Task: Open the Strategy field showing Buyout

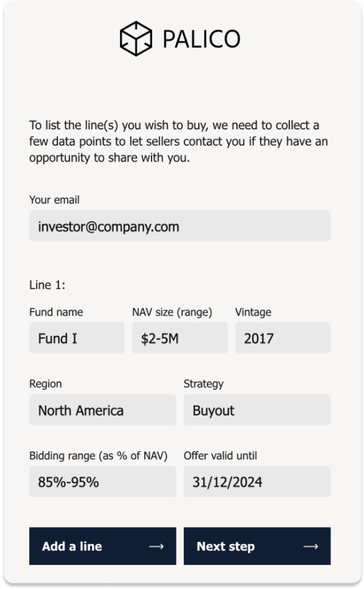Action: pos(257,410)
